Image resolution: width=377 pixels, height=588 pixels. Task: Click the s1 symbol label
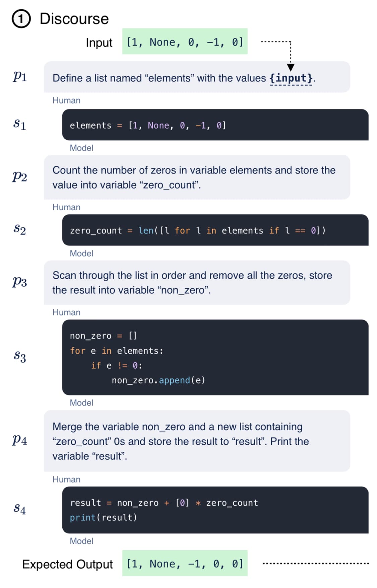click(20, 124)
